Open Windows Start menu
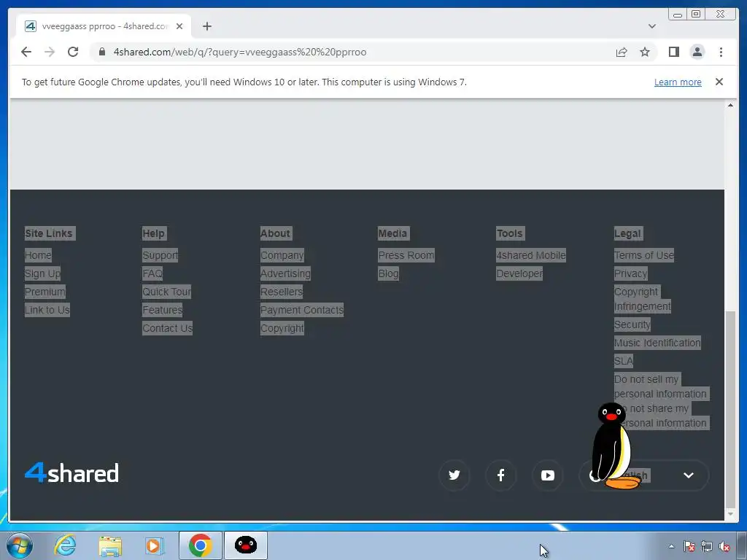747x560 pixels. 19,545
